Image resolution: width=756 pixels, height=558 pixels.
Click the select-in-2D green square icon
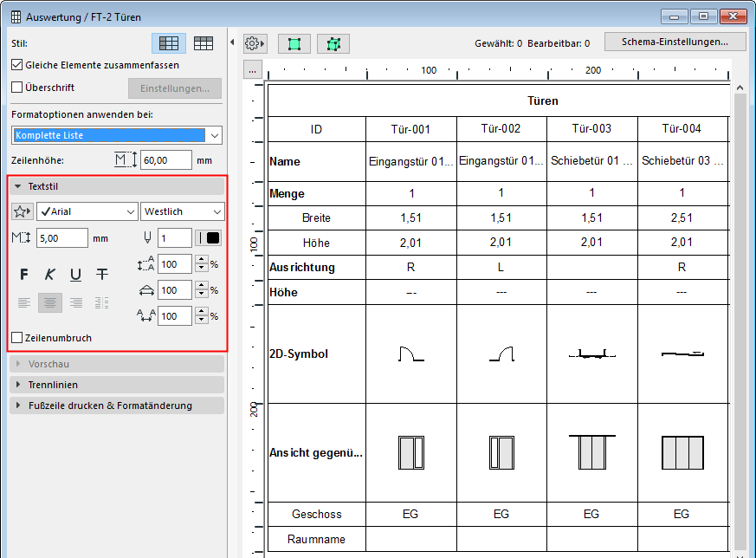pos(294,43)
